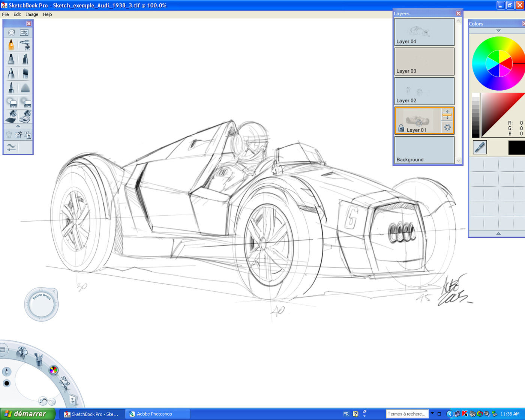Select the Chisel-tip marker brush
Screen dimensions: 525x420
click(25, 59)
